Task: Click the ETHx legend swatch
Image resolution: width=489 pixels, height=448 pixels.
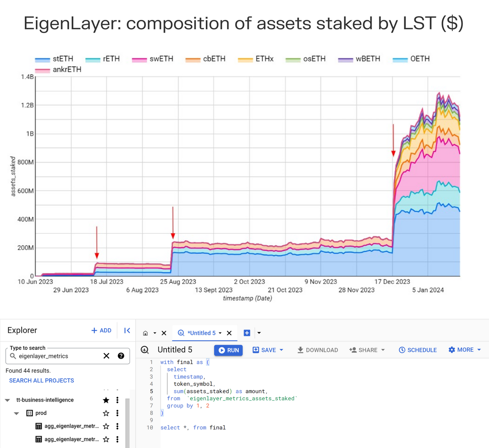Action: (245, 59)
